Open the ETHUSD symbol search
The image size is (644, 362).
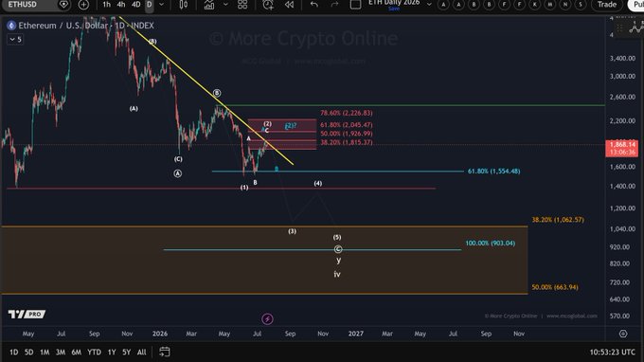click(23, 5)
